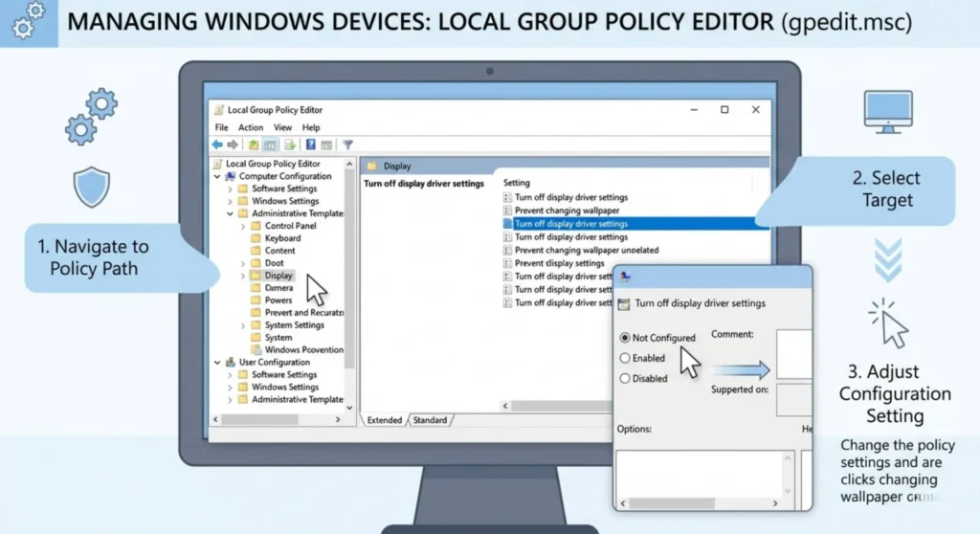Image resolution: width=980 pixels, height=534 pixels.
Task: Click the Supperted on field box
Action: 794,400
